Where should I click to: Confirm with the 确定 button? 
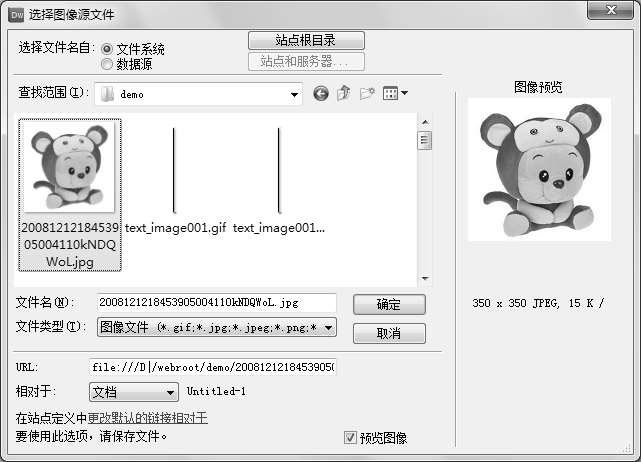coord(389,305)
